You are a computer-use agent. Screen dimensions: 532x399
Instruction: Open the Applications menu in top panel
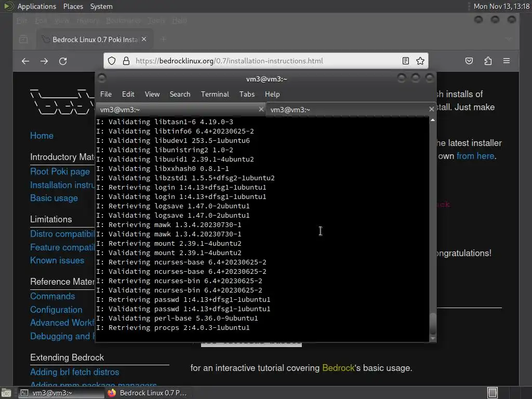[37, 6]
